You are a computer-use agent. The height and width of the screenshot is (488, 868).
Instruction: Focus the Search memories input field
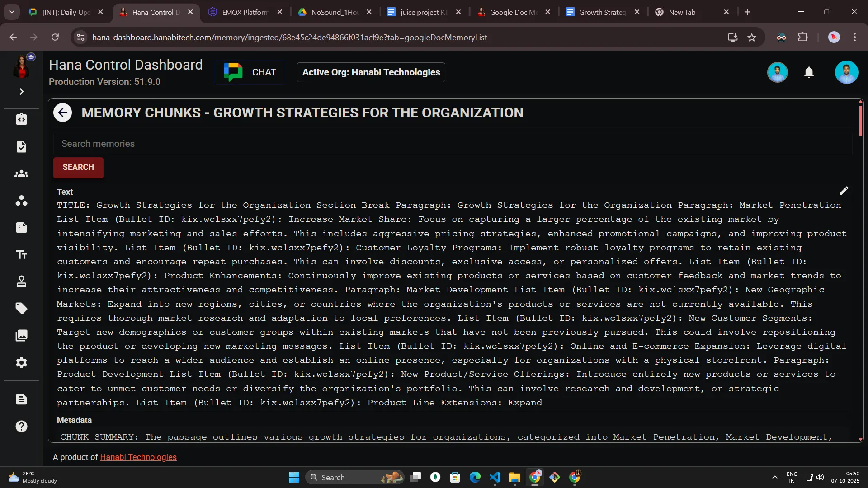(x=452, y=144)
